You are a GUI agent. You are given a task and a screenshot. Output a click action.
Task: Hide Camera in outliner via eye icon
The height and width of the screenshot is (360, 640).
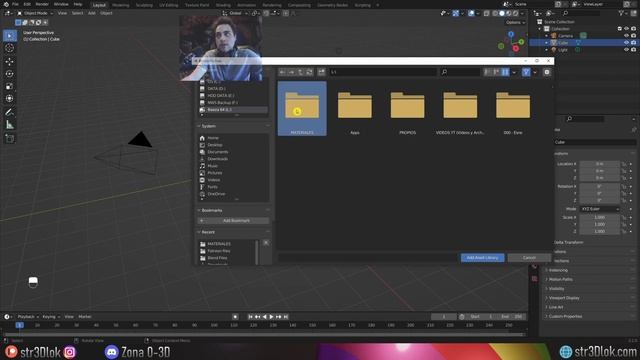(x=627, y=36)
